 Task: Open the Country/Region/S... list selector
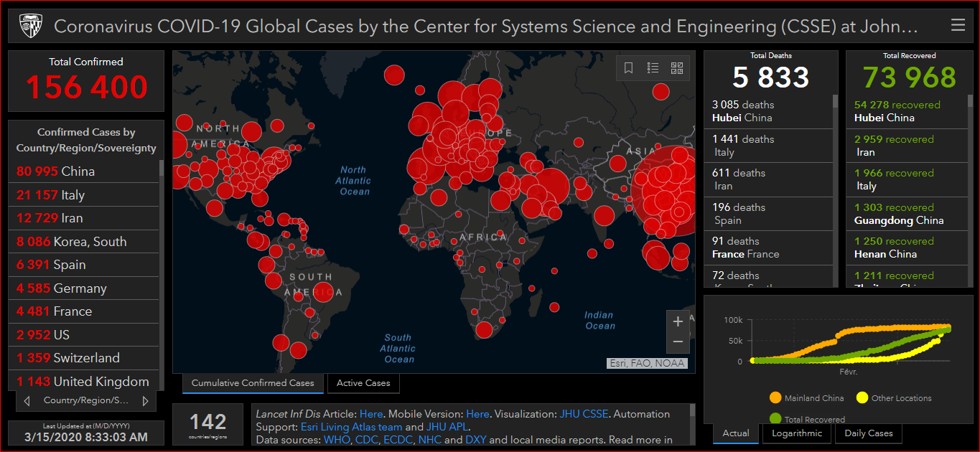(86, 400)
